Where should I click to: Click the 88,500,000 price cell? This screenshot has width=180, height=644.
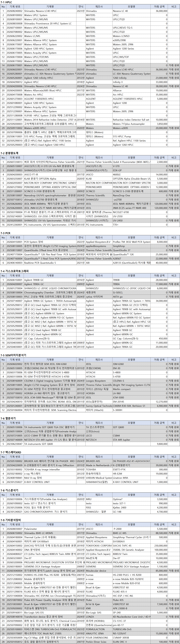[x=159, y=533]
